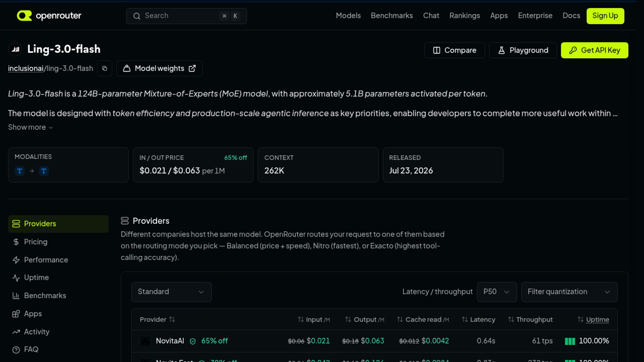Click the sort arrows beside Cache read /M

[400, 319]
